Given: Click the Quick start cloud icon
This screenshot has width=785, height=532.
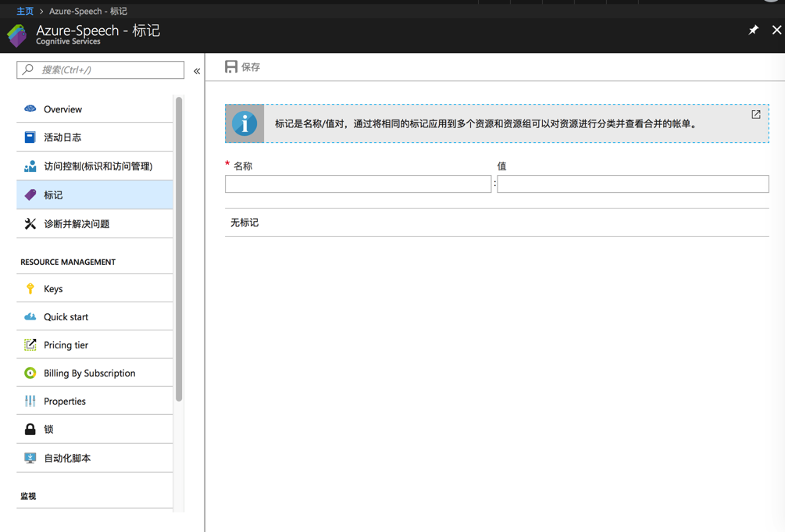Looking at the screenshot, I should coord(30,316).
